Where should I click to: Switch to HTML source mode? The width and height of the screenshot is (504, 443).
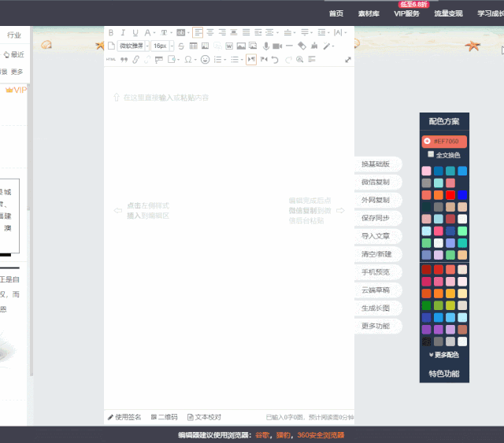click(x=111, y=60)
